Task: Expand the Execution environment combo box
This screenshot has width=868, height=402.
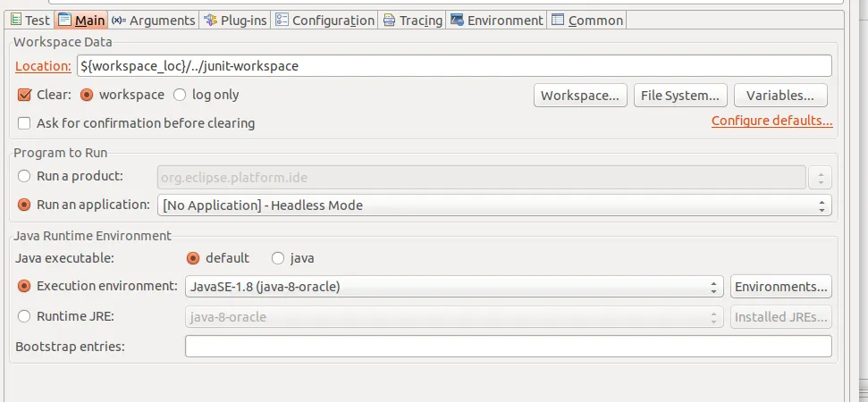Action: pyautogui.click(x=454, y=287)
